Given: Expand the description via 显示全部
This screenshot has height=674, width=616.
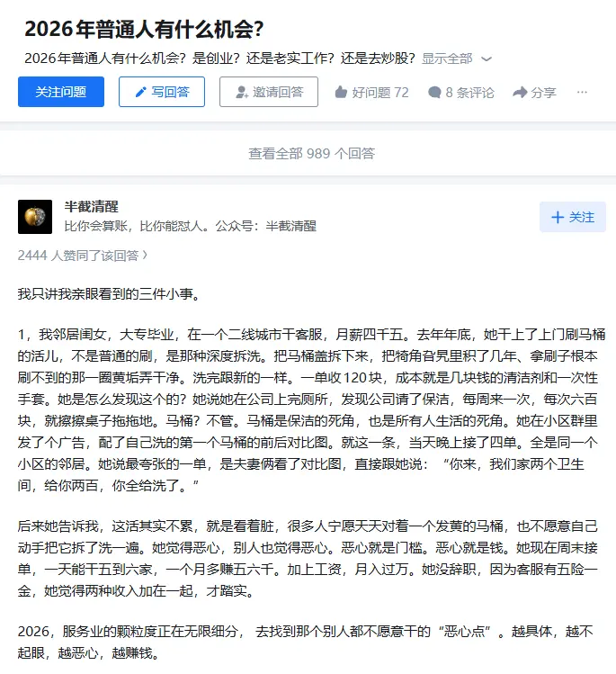Looking at the screenshot, I should 447,58.
